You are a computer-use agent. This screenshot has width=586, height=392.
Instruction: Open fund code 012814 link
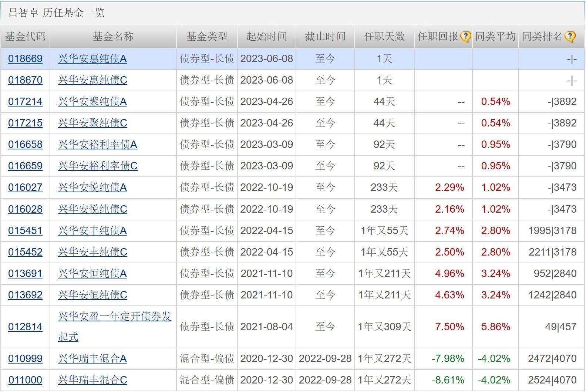[x=25, y=327]
